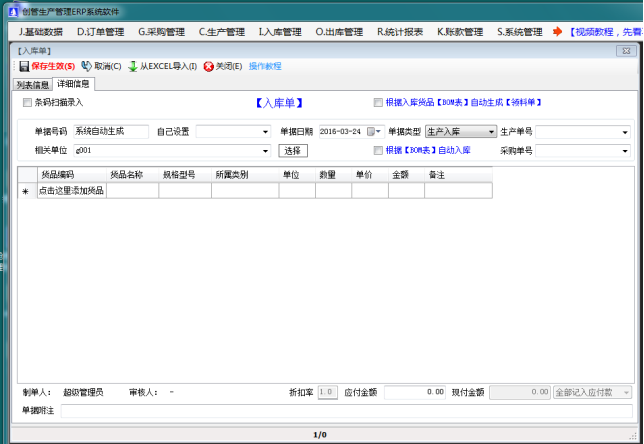This screenshot has width=644, height=444.
Task: Toggle auto-generate 领料单 from BOM checkbox
Action: pyautogui.click(x=378, y=102)
